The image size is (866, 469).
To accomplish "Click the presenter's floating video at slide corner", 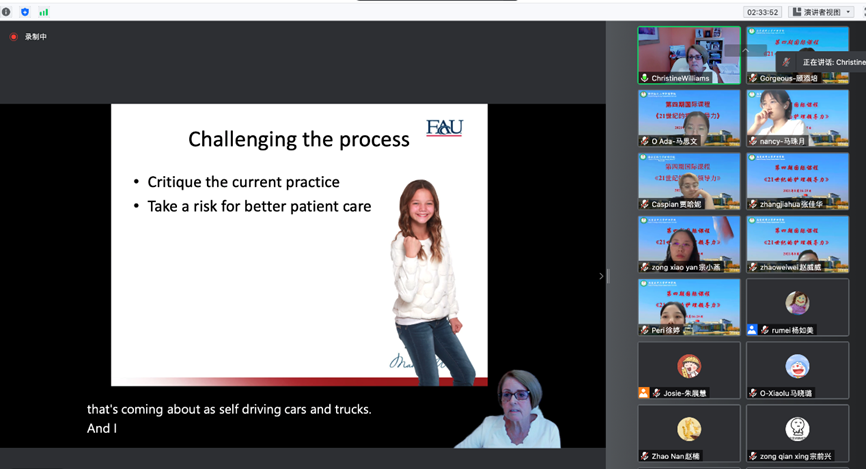I will pyautogui.click(x=515, y=410).
